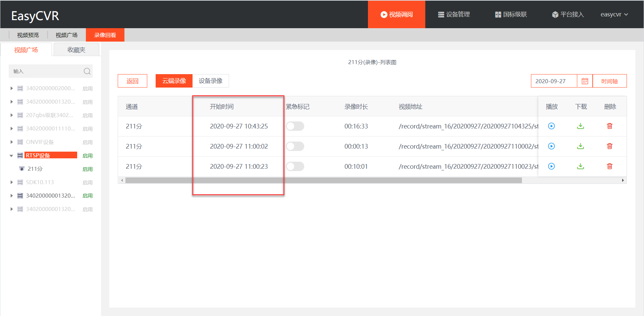Click the 00:10:01 duration cell
644x316 pixels.
point(356,166)
